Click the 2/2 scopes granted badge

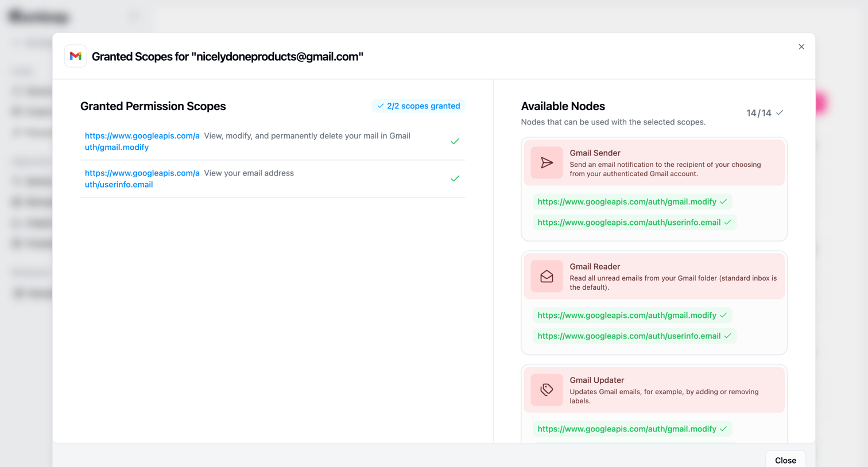[418, 106]
